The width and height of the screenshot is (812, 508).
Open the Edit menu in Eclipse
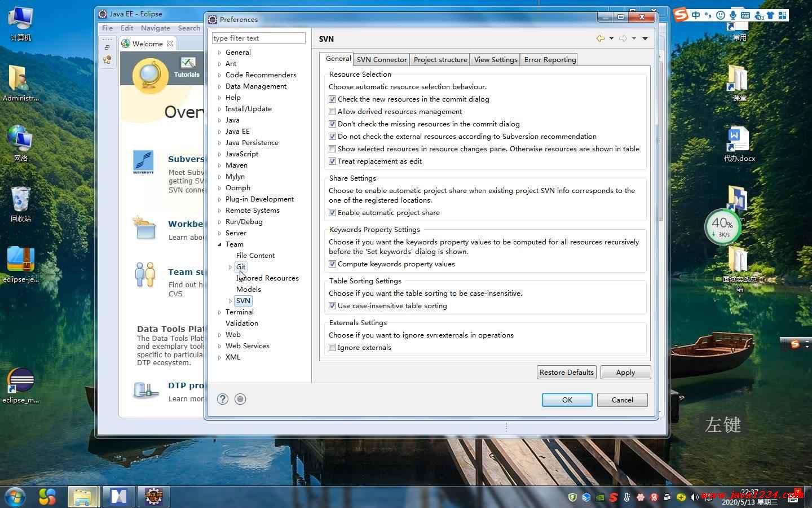127,28
